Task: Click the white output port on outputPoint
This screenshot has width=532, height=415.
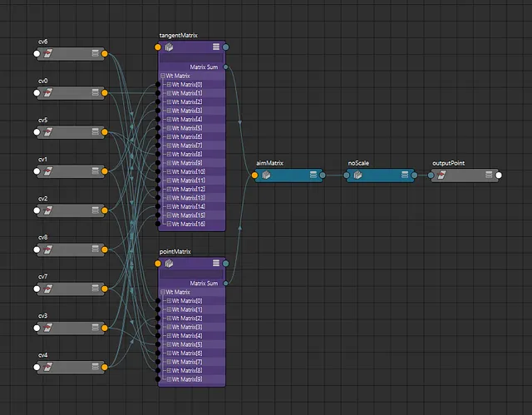Action: [x=498, y=175]
